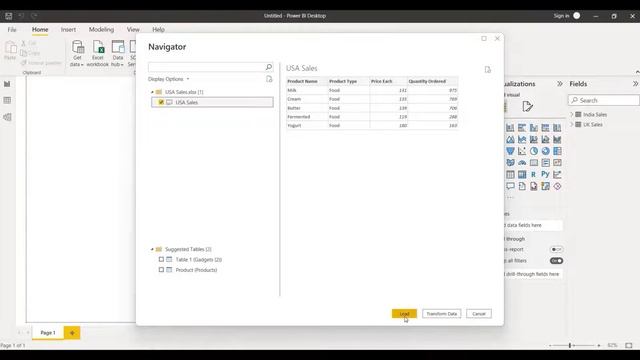Pick the Power Automate diamond visual
Image resolution: width=640 pixels, height=360 pixels.
pyautogui.click(x=557, y=186)
